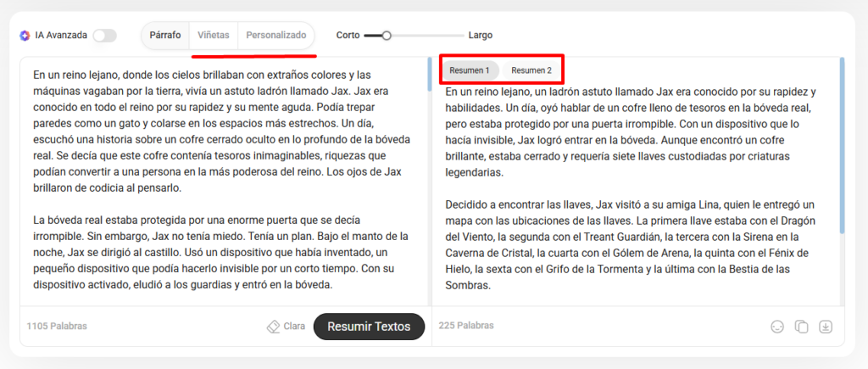
Task: Click the summary length slider handle
Action: tap(387, 36)
